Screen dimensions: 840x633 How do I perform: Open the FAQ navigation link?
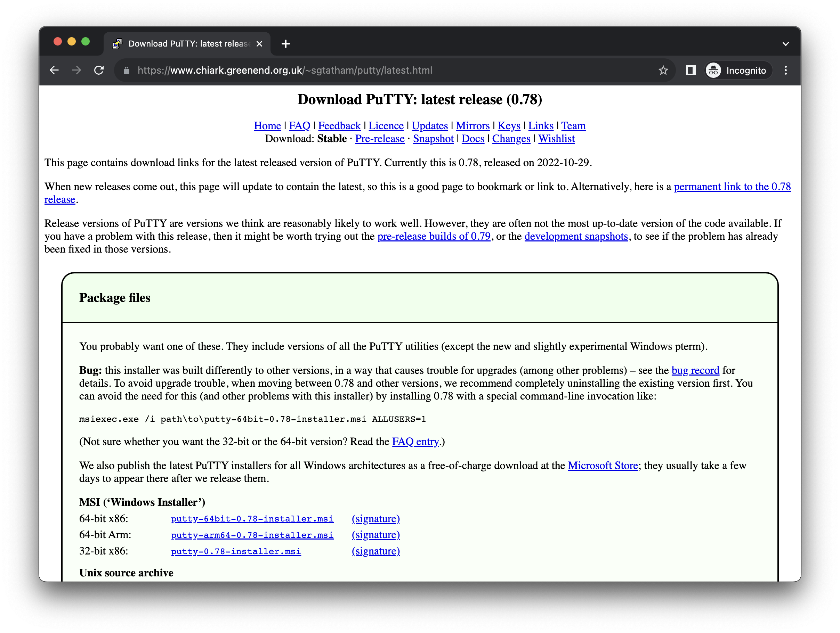pos(300,126)
